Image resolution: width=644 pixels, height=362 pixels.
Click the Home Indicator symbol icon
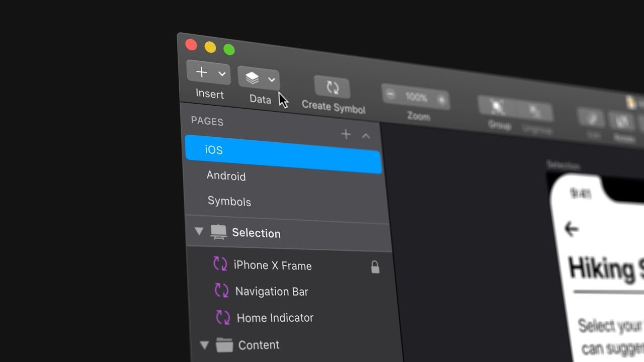pyautogui.click(x=223, y=317)
